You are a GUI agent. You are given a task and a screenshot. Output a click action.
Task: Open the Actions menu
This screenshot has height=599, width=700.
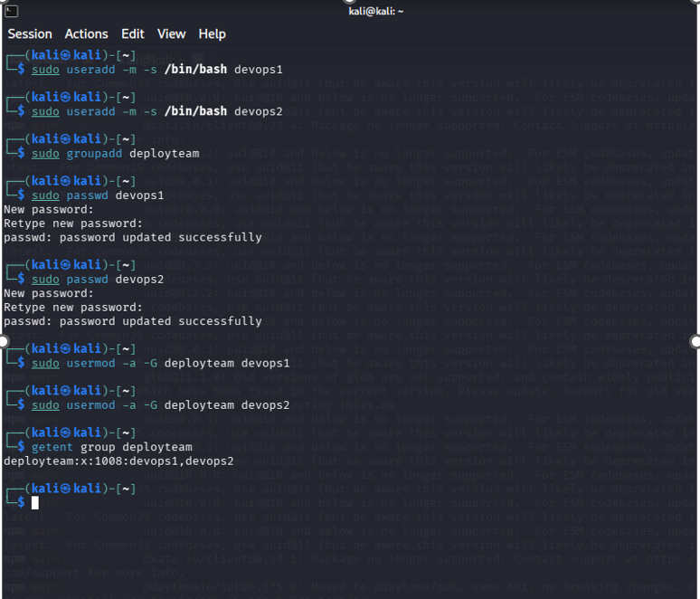point(86,34)
